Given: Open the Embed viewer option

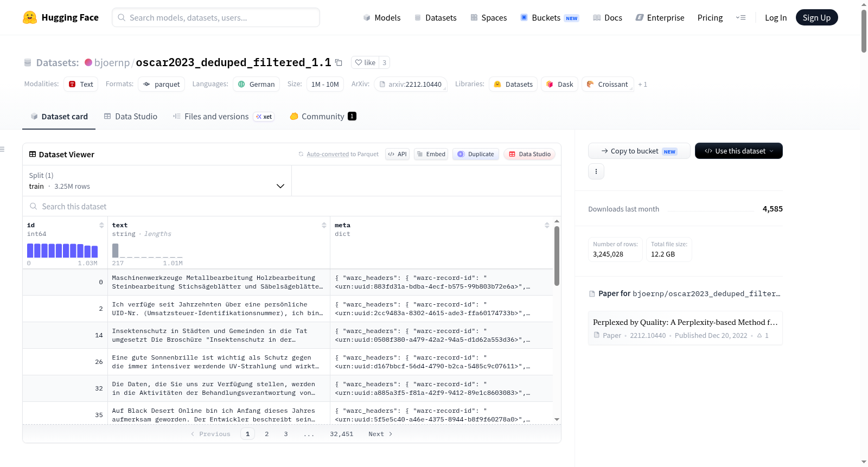Looking at the screenshot, I should coord(431,154).
